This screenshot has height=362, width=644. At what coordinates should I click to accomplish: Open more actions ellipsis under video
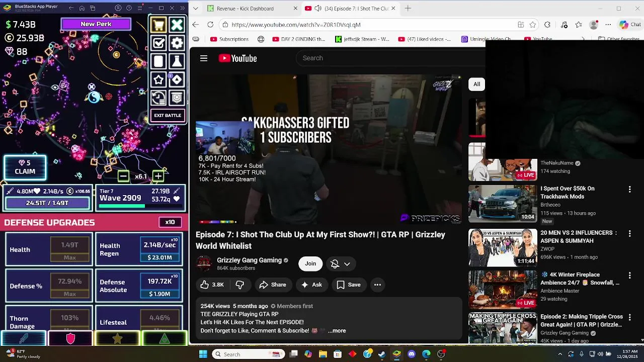[377, 285]
